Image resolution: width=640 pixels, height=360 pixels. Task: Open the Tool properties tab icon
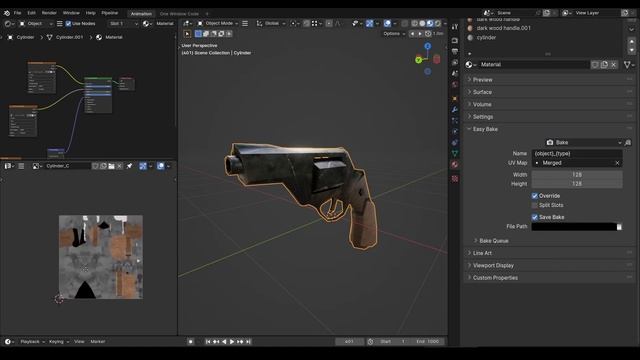click(x=455, y=27)
